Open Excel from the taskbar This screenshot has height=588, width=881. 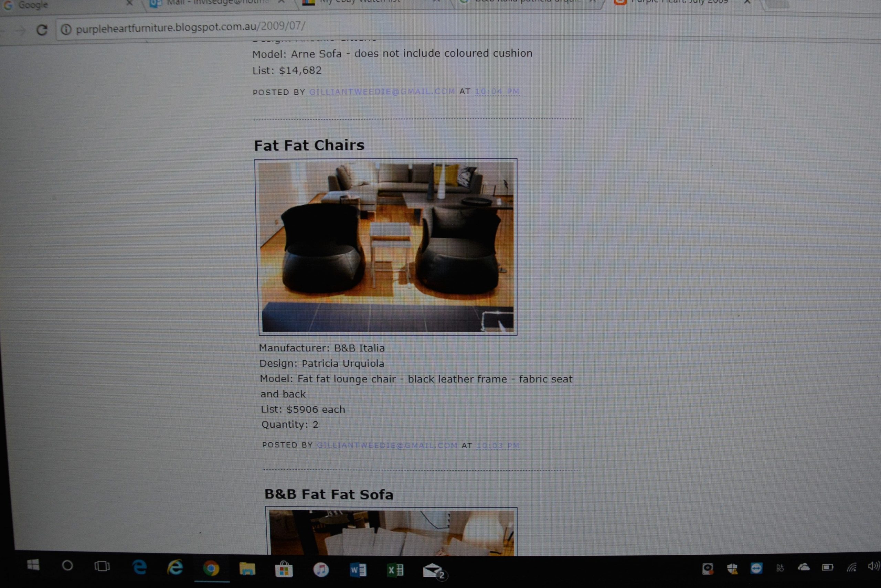395,570
